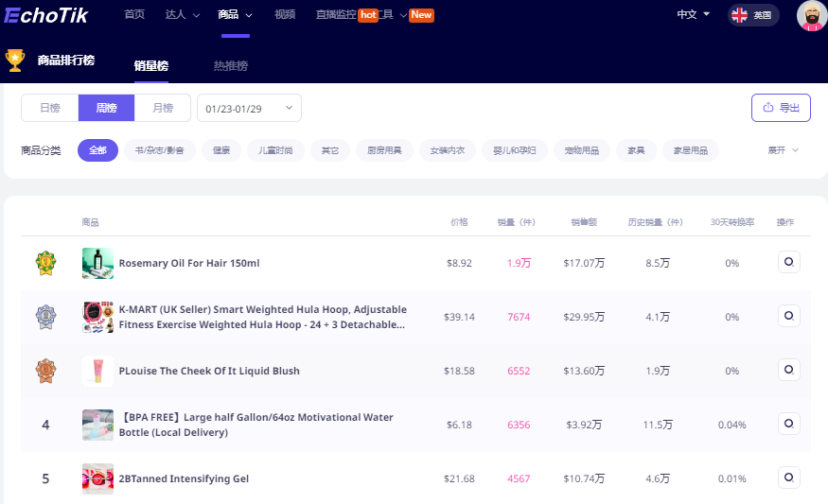Filter by 儿童时尚 category
Screen dimensions: 828x504
[x=275, y=150]
